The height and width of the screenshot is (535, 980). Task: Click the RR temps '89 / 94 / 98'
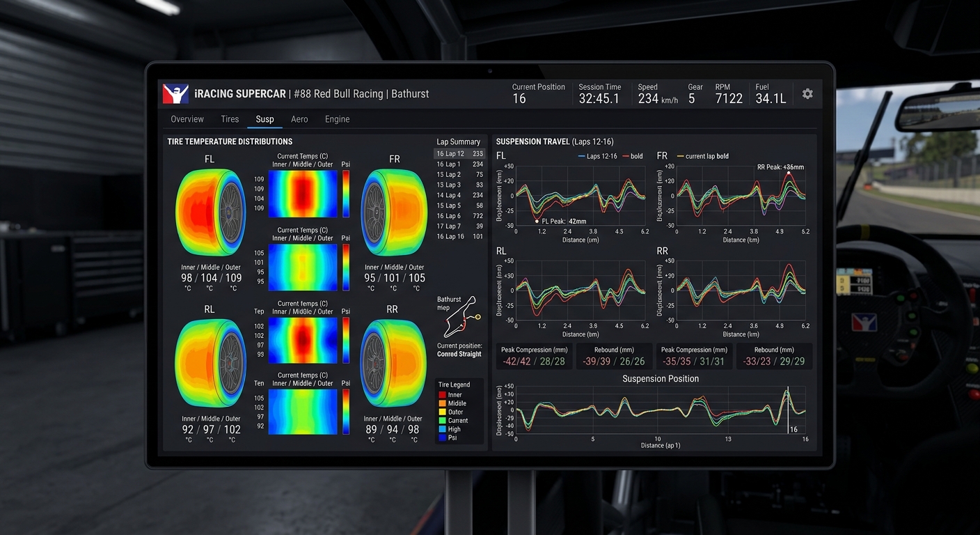[393, 429]
